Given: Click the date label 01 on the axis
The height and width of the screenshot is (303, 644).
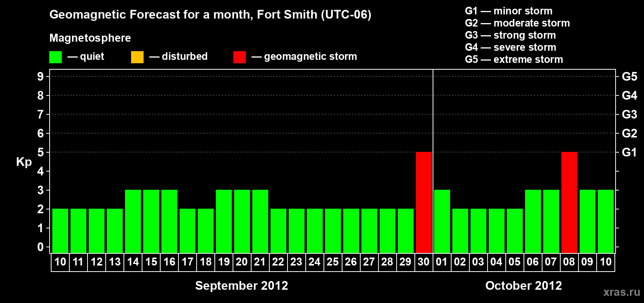Looking at the screenshot, I should point(442,262).
